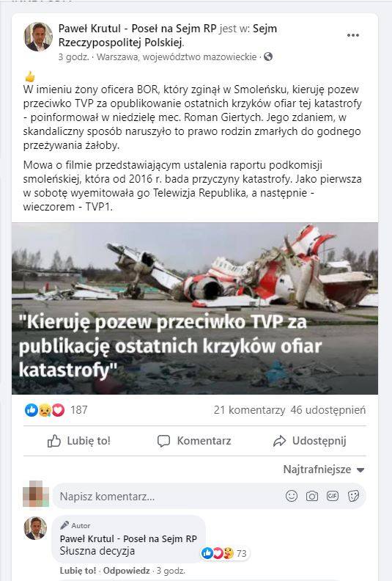
Task: Share the post via Udostępnij
Action: point(309,441)
